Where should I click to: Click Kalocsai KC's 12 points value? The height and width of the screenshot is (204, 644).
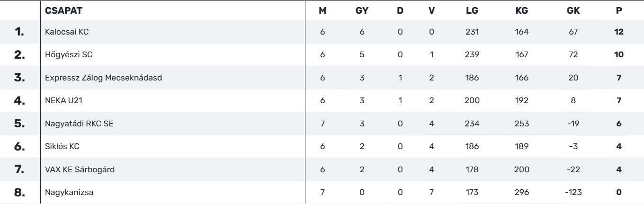click(x=619, y=32)
